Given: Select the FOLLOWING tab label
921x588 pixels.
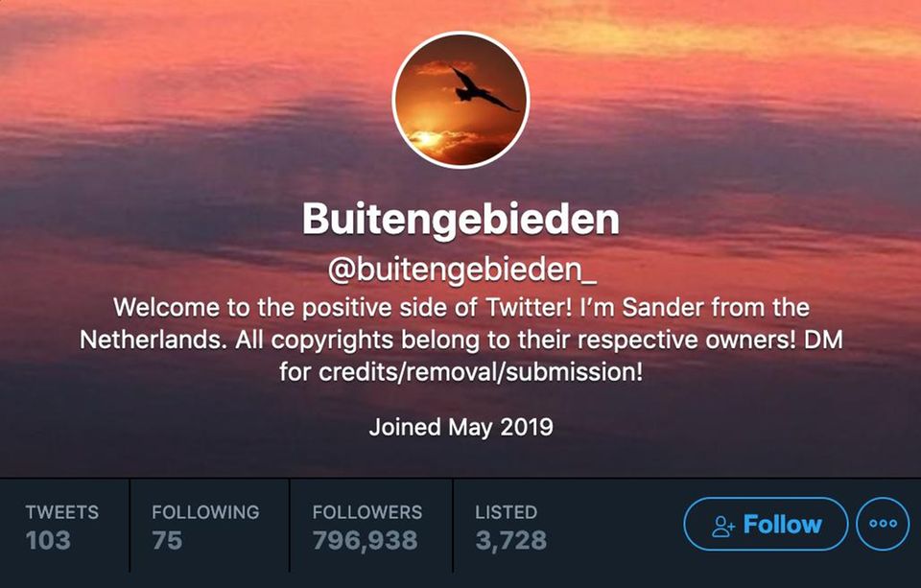Looking at the screenshot, I should [x=205, y=512].
